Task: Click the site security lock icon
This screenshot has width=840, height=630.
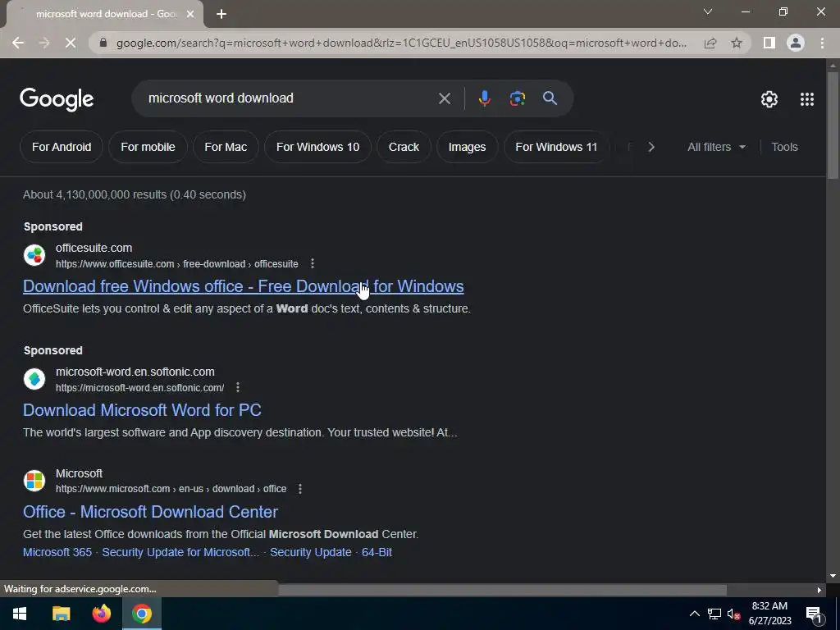Action: [103, 43]
